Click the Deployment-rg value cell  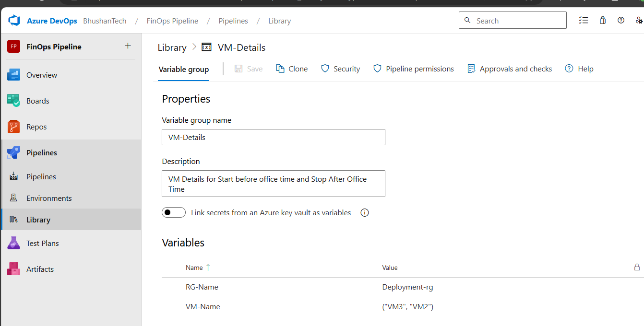point(407,287)
